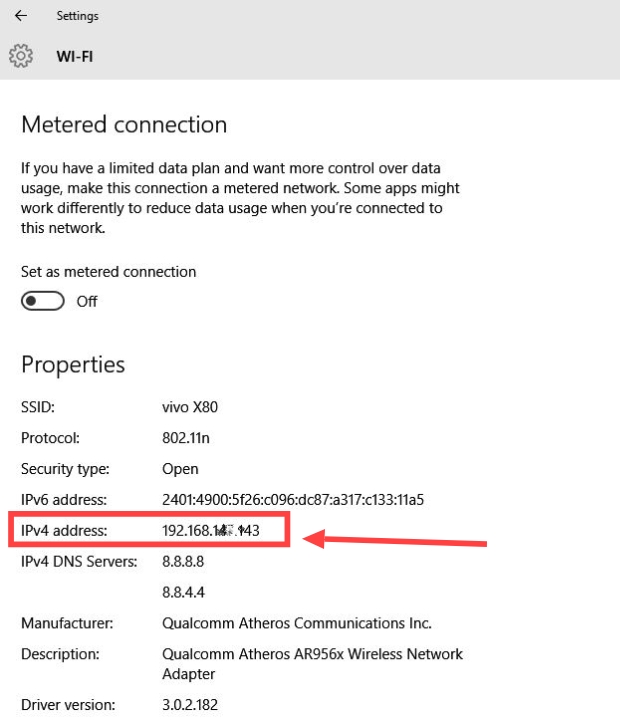This screenshot has width=620, height=720.
Task: Click the AR956x adapter description text
Action: (x=312, y=664)
